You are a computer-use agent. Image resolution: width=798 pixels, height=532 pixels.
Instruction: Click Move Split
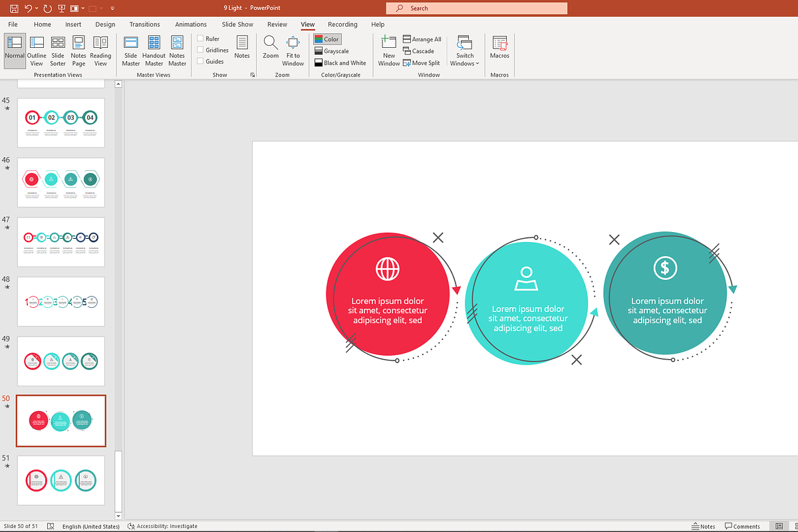point(422,63)
